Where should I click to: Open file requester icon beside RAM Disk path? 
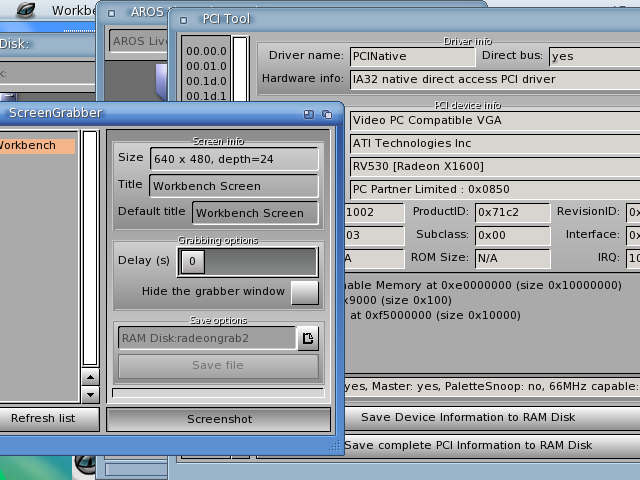click(x=308, y=338)
